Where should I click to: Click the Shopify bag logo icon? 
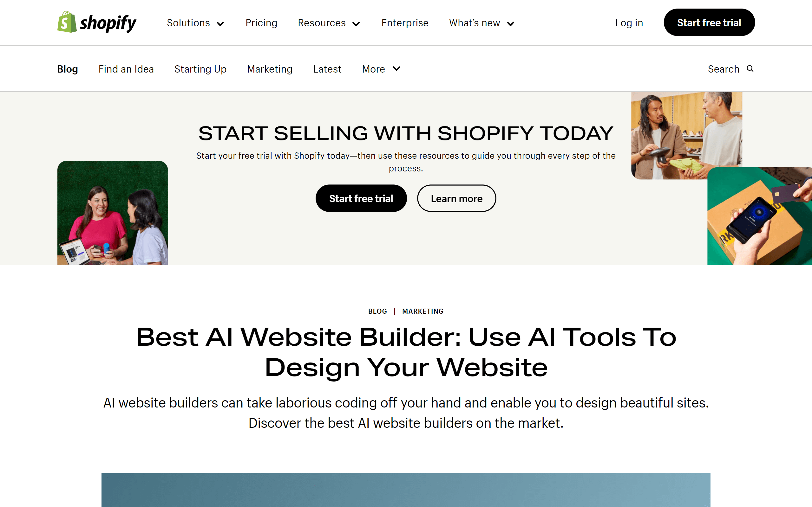tap(66, 22)
